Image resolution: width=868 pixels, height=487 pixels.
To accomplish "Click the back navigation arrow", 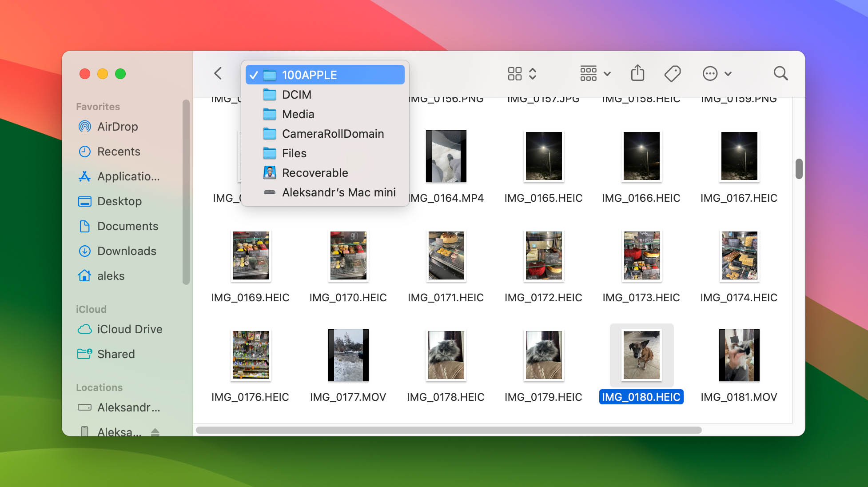I will point(218,73).
